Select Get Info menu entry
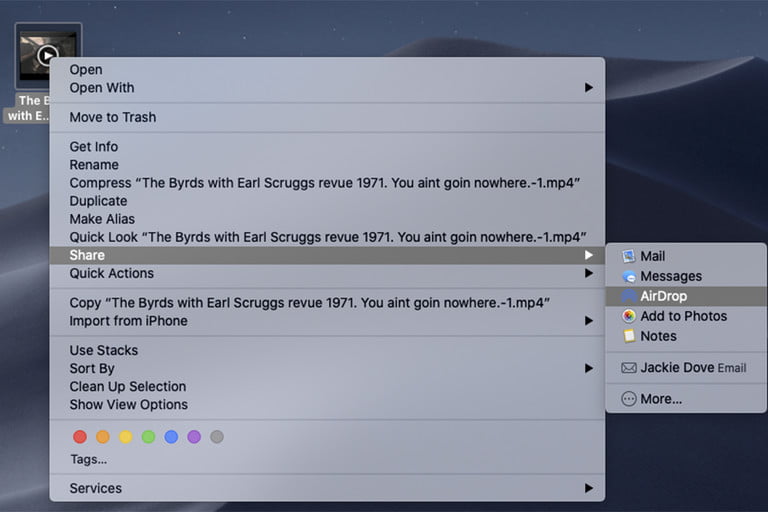The width and height of the screenshot is (768, 512). pyautogui.click(x=93, y=147)
